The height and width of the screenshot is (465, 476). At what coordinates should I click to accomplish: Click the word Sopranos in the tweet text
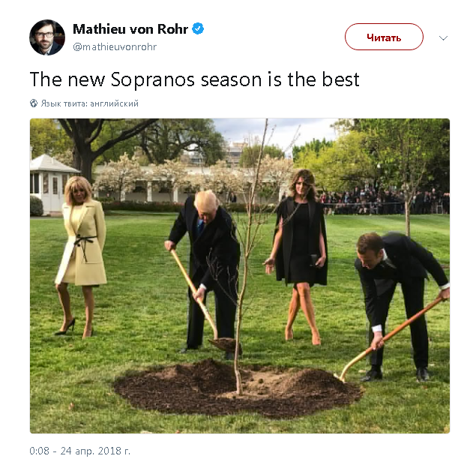tap(152, 80)
